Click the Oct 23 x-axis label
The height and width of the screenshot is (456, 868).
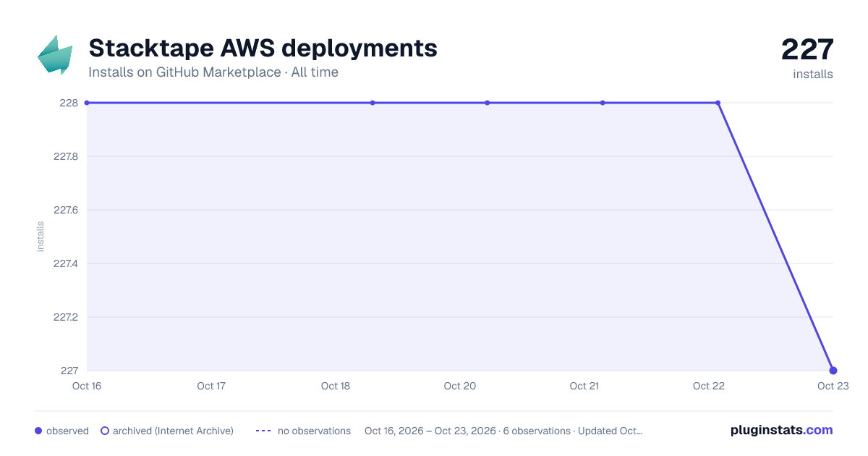pyautogui.click(x=833, y=386)
